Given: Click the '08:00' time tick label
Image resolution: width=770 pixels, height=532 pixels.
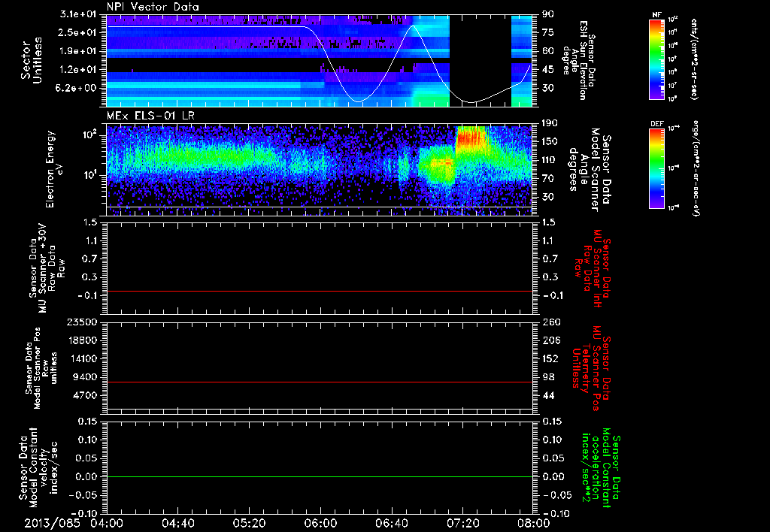Looking at the screenshot, I should [x=534, y=523].
